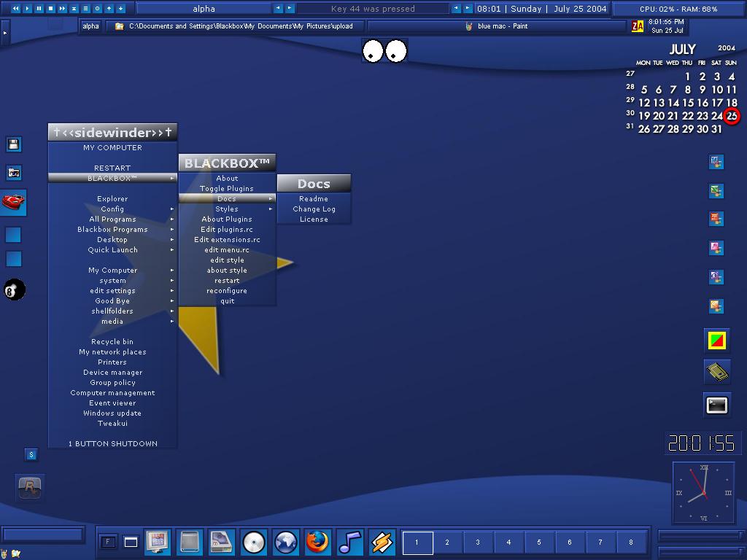This screenshot has height=560, width=747.
Task: Click the playlist lines icon in media controls
Action: click(86, 9)
